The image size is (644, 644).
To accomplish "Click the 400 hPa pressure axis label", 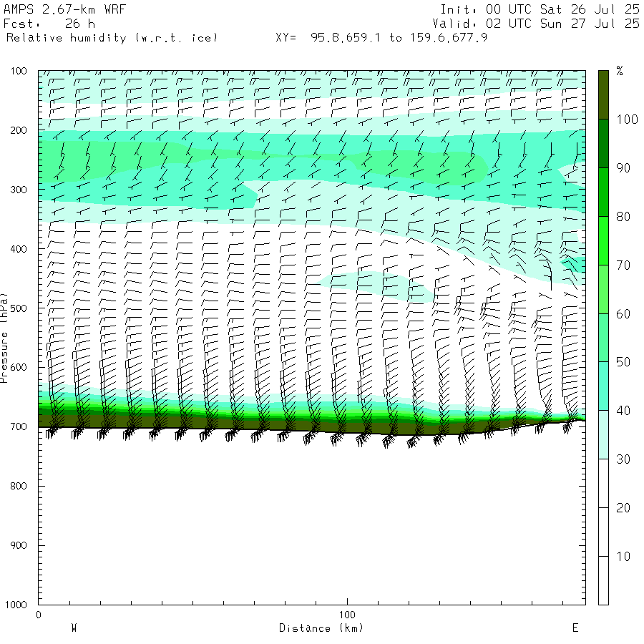I will coord(19,249).
